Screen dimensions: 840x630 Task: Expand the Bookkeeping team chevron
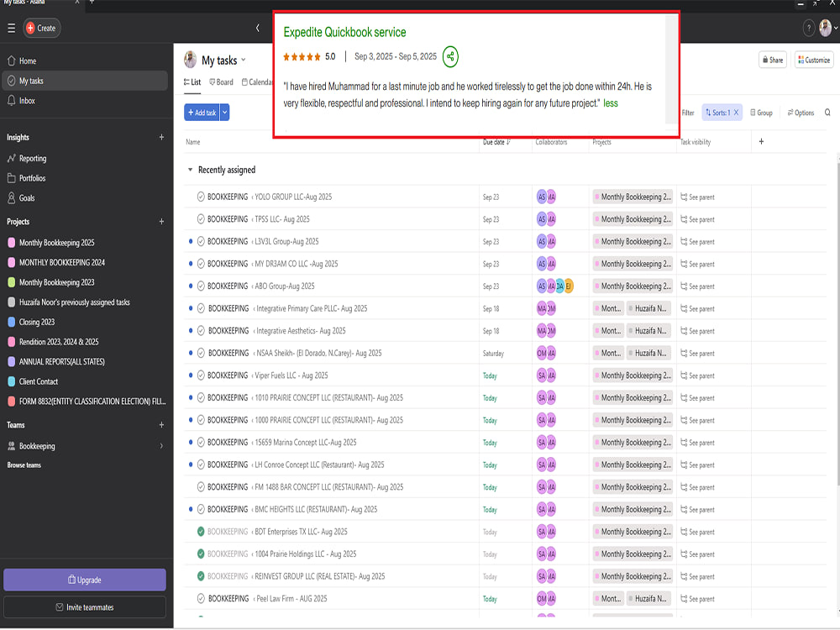[161, 446]
